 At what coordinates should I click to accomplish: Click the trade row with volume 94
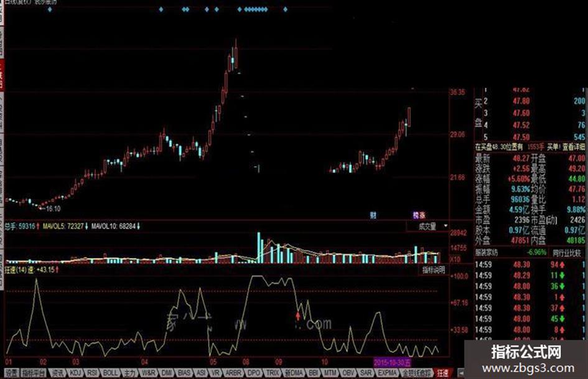(530, 264)
